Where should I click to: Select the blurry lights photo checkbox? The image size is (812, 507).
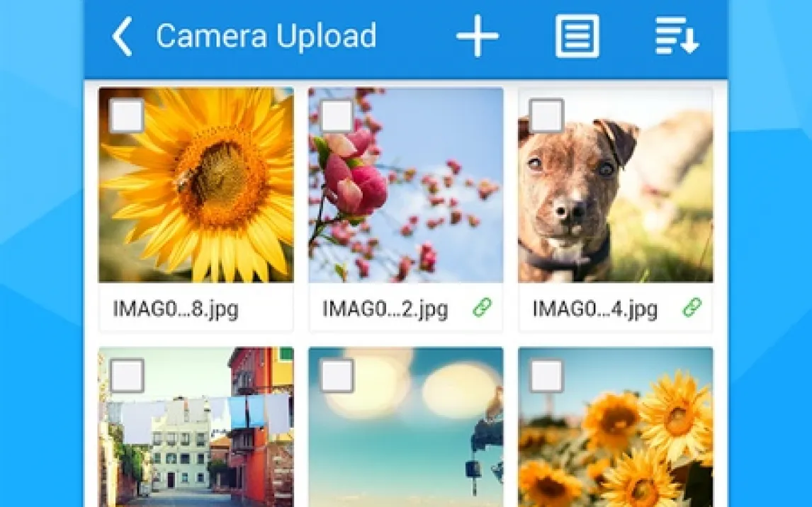click(x=337, y=375)
